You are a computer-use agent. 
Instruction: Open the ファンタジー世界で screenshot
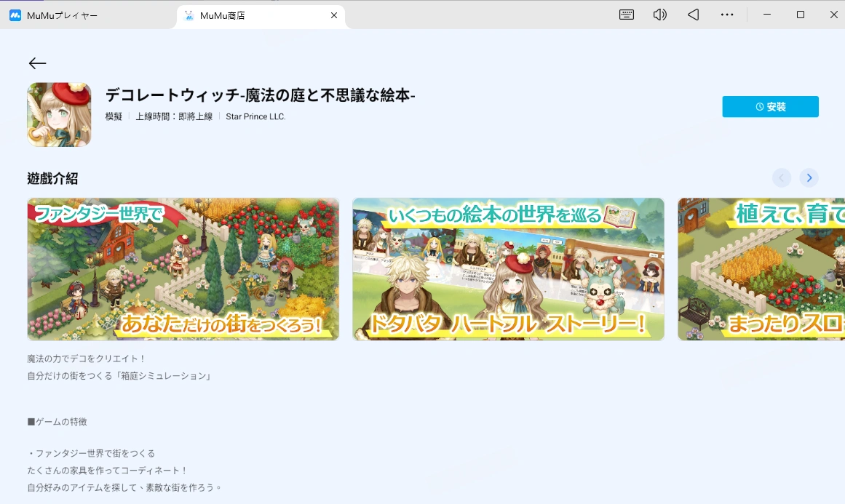183,269
